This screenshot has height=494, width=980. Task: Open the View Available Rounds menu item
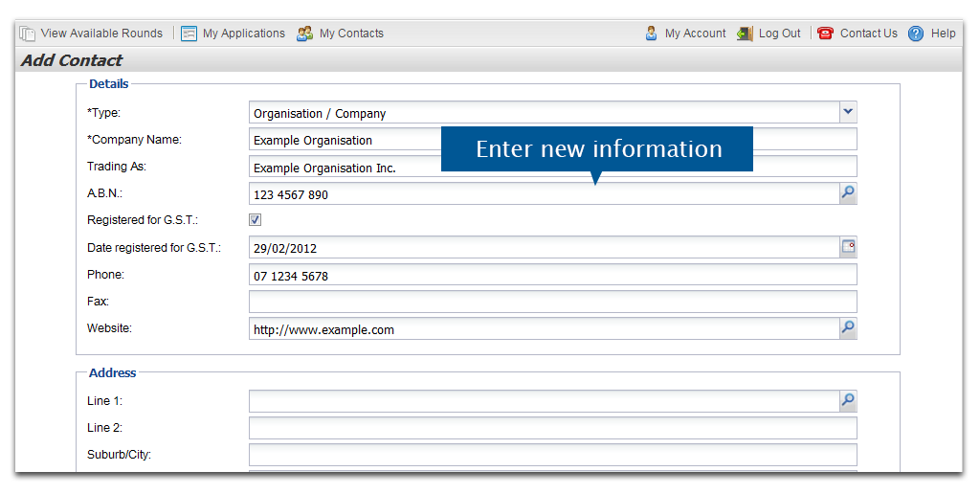101,34
